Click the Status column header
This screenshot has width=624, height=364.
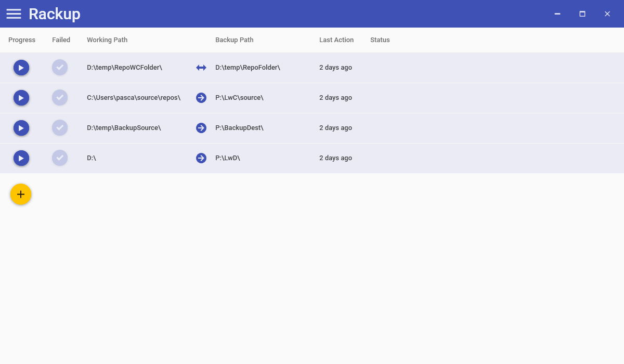point(380,40)
